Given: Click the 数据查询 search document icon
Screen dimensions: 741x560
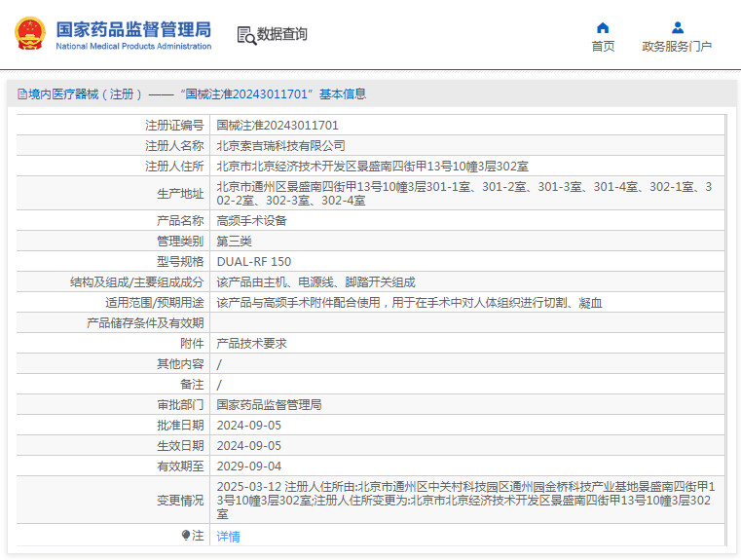Looking at the screenshot, I should (x=246, y=35).
